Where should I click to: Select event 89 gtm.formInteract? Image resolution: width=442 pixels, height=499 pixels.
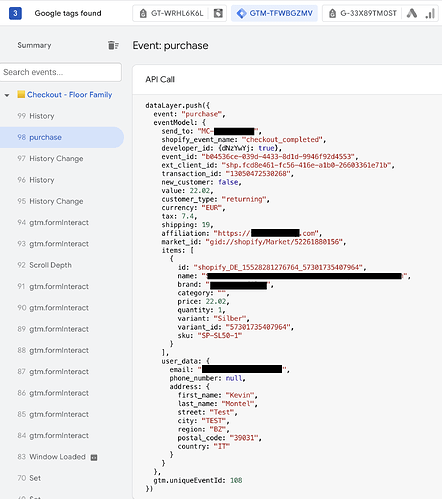tap(62, 329)
